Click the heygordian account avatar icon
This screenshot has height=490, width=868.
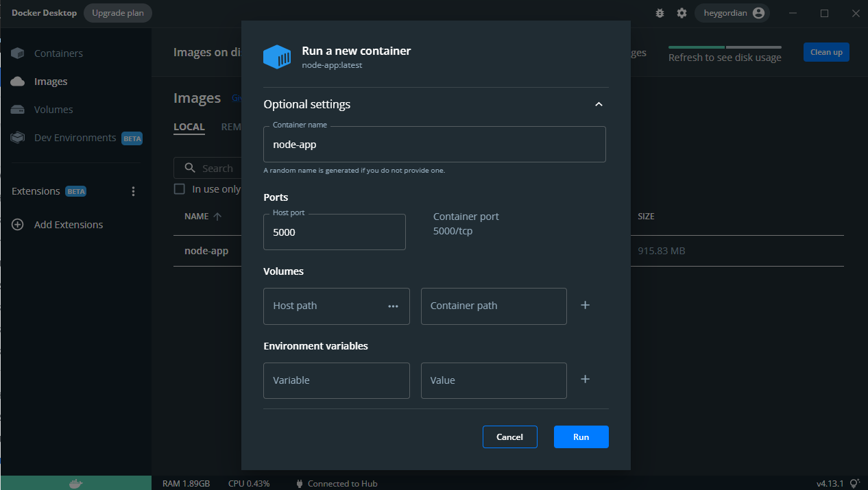point(758,13)
